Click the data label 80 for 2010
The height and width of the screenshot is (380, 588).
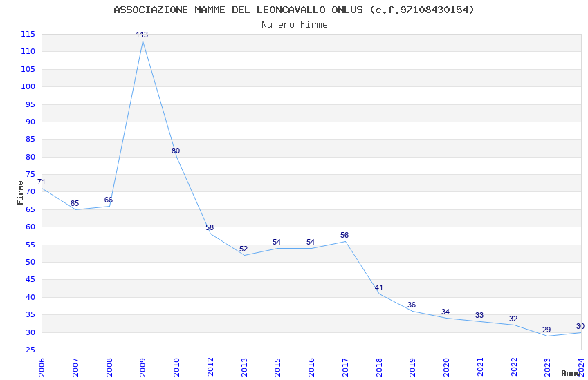[x=176, y=151]
